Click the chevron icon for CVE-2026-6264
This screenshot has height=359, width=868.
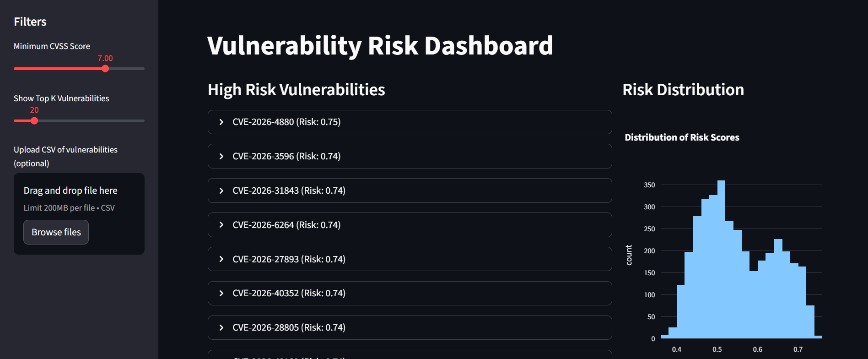click(221, 225)
